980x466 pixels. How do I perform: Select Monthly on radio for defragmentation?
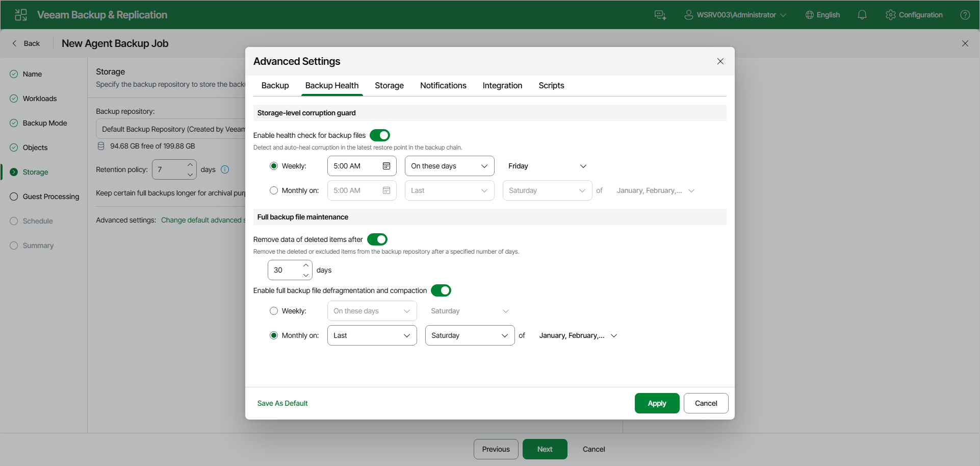274,335
